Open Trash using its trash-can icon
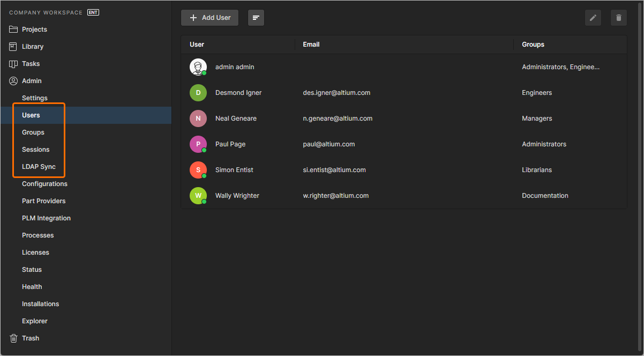The image size is (644, 356). click(x=12, y=338)
